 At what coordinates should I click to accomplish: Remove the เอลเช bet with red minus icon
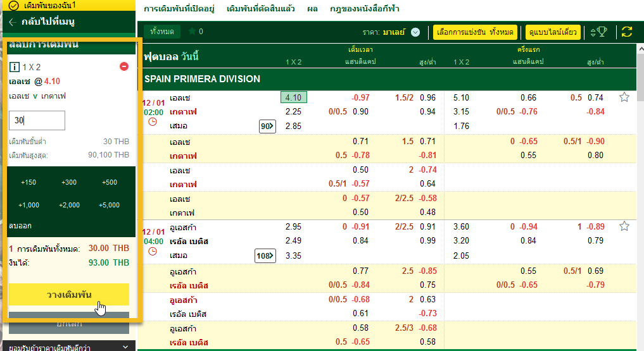click(124, 66)
